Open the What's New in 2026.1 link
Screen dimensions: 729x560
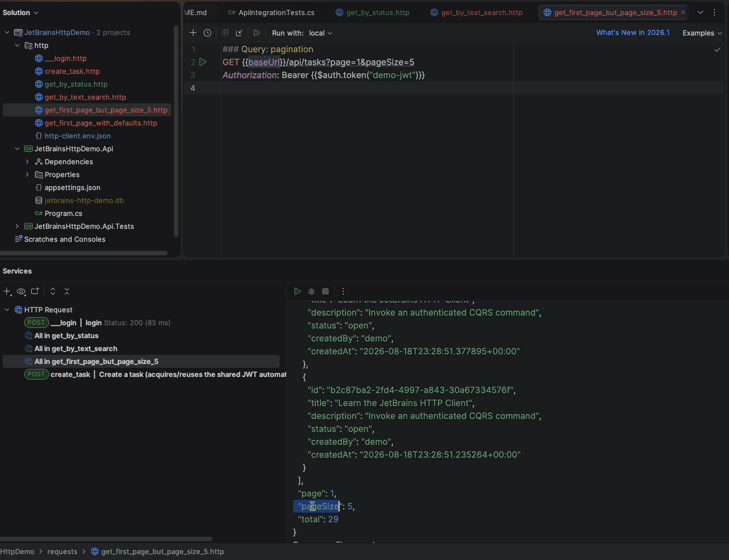[x=633, y=33]
